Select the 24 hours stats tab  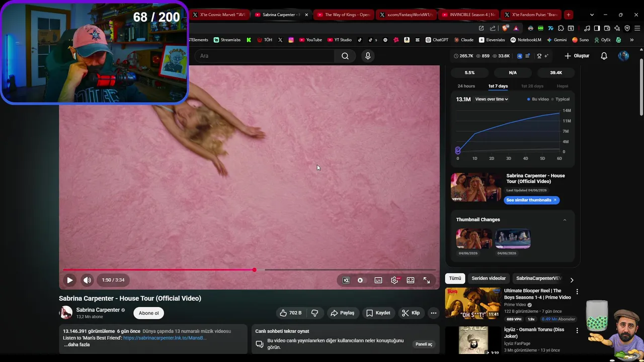click(x=466, y=86)
